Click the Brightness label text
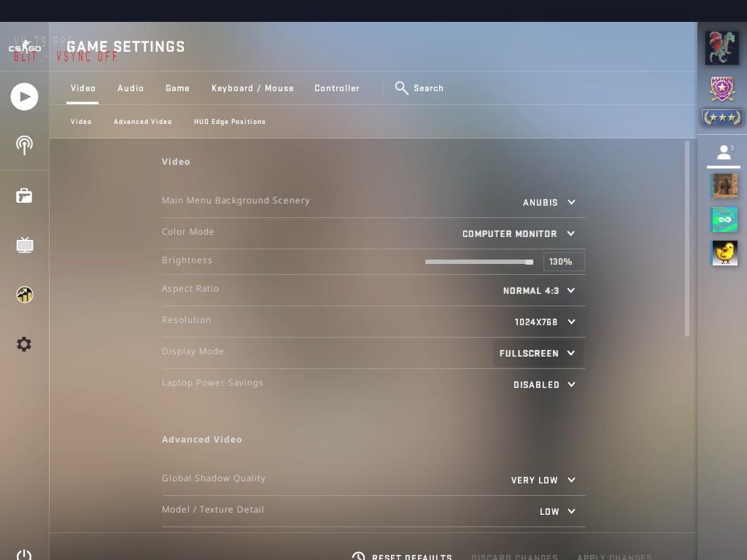The width and height of the screenshot is (747, 560). click(x=187, y=260)
